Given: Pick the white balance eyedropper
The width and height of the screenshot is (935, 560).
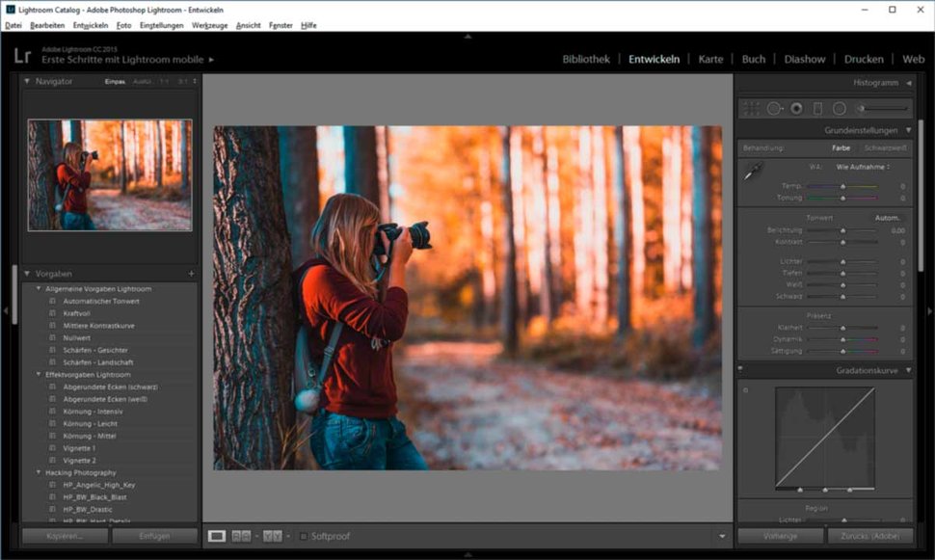Looking at the screenshot, I should (x=753, y=172).
